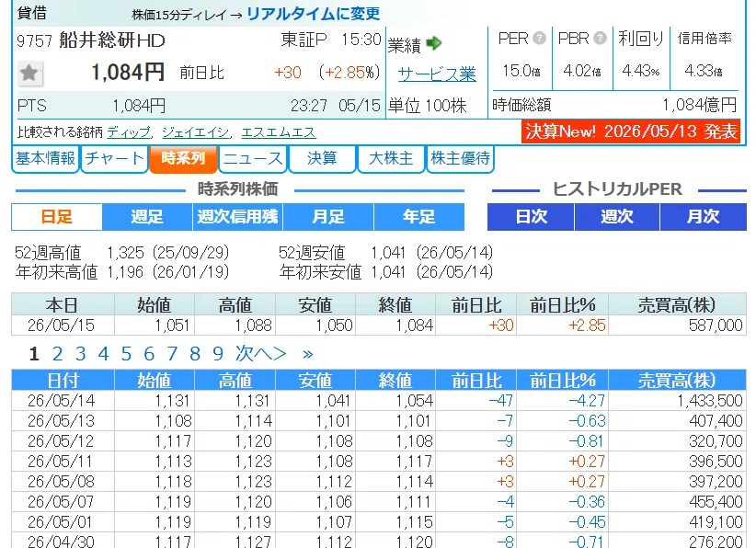Screen dimensions: 756x548
Task: Go to page 2 of price history
Action: (x=57, y=354)
